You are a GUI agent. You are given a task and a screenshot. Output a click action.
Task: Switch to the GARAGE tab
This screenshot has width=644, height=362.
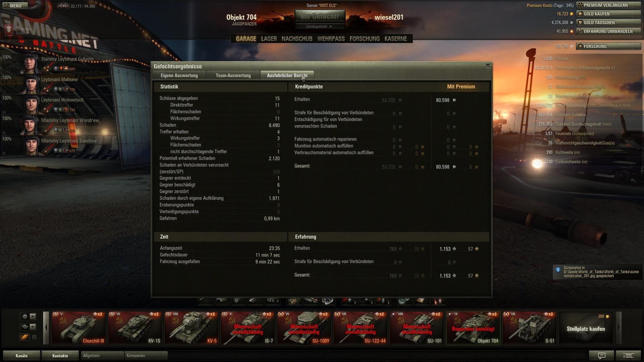coord(246,39)
